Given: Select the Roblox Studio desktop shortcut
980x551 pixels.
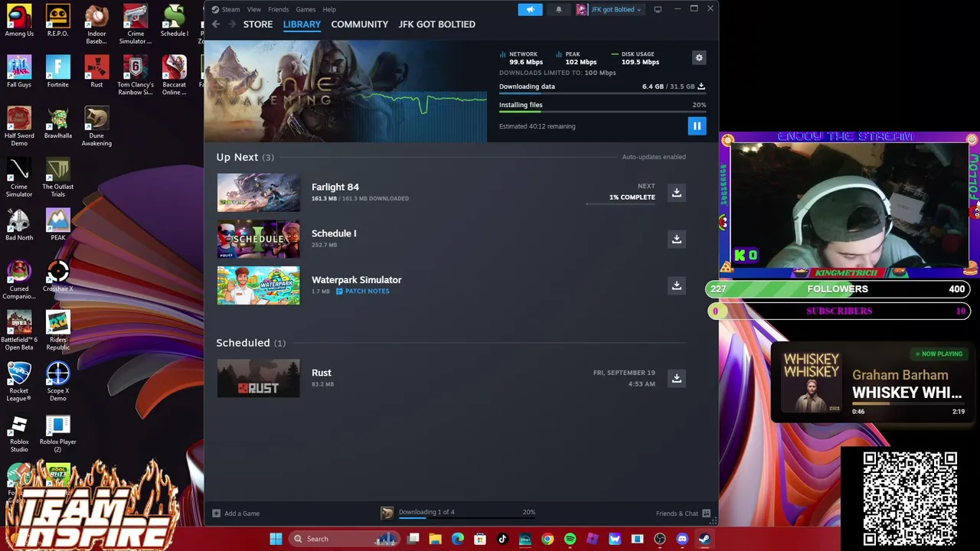Looking at the screenshot, I should tap(19, 433).
